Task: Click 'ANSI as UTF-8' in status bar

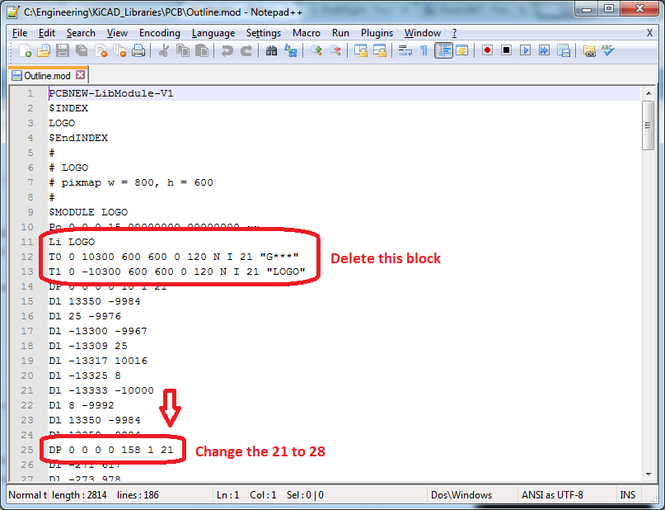Action: [x=552, y=495]
